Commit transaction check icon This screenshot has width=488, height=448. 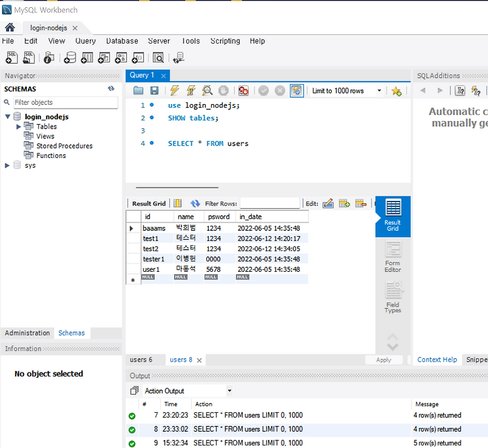coord(264,90)
